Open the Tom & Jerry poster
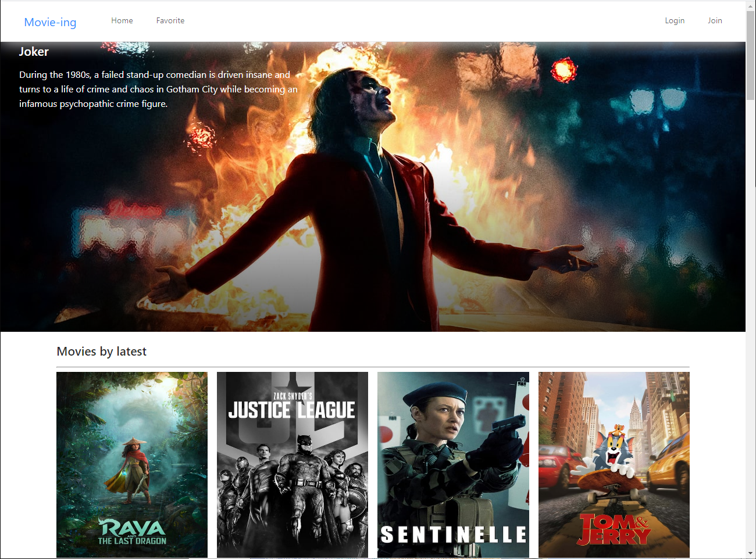756x559 pixels. point(614,465)
